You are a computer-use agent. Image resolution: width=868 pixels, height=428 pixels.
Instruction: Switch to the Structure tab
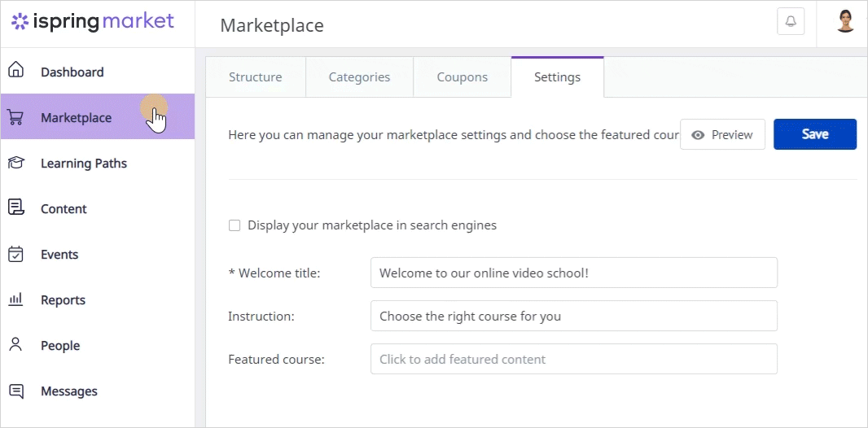coord(255,76)
